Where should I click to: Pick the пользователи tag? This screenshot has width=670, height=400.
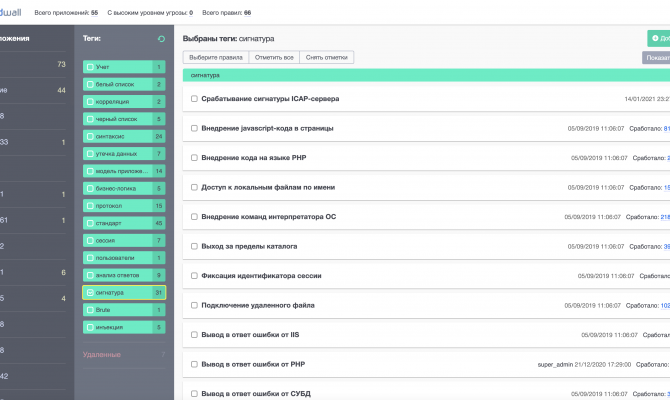coord(124,258)
